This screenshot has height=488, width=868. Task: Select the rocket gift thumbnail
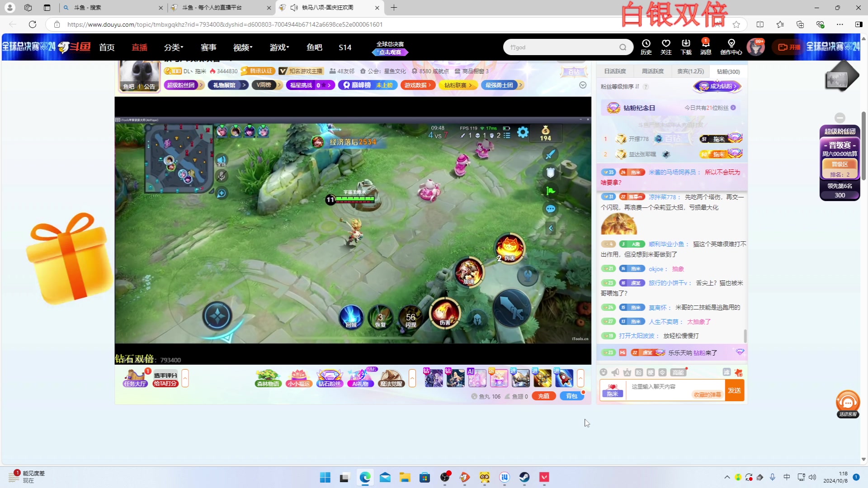pos(564,378)
